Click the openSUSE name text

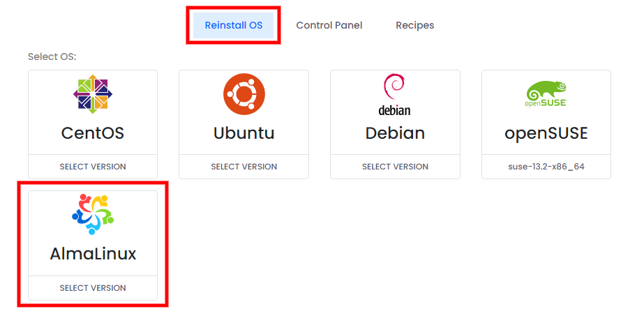(x=546, y=133)
